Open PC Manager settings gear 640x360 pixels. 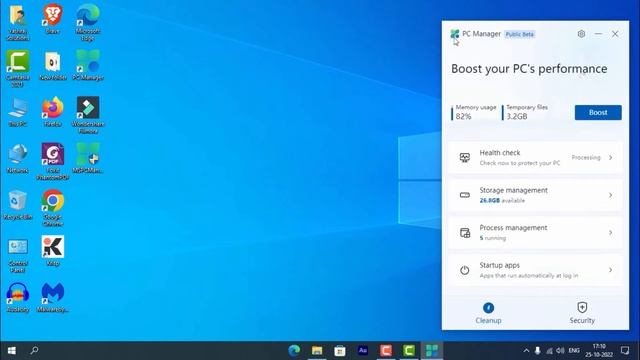(x=581, y=34)
